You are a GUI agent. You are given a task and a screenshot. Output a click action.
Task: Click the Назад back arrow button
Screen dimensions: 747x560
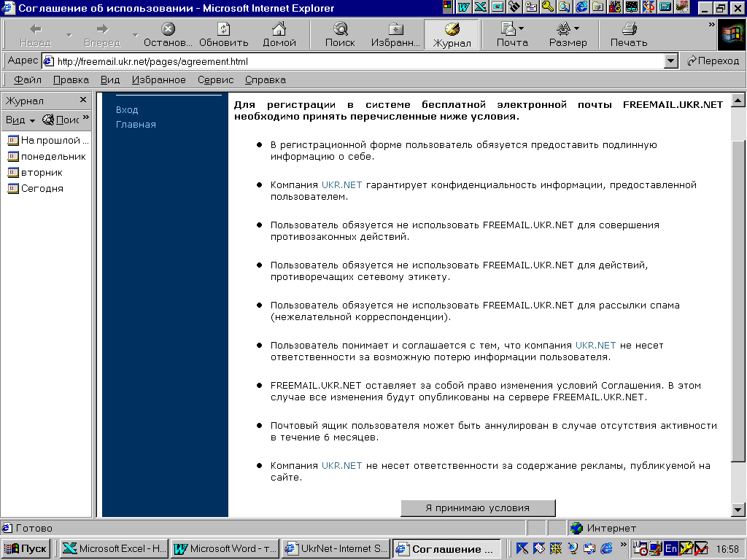coord(36,35)
